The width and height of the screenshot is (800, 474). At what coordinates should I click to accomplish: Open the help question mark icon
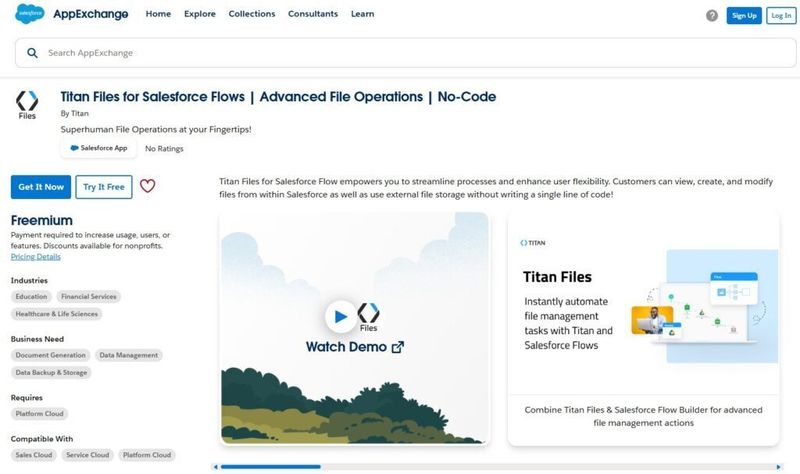click(712, 16)
